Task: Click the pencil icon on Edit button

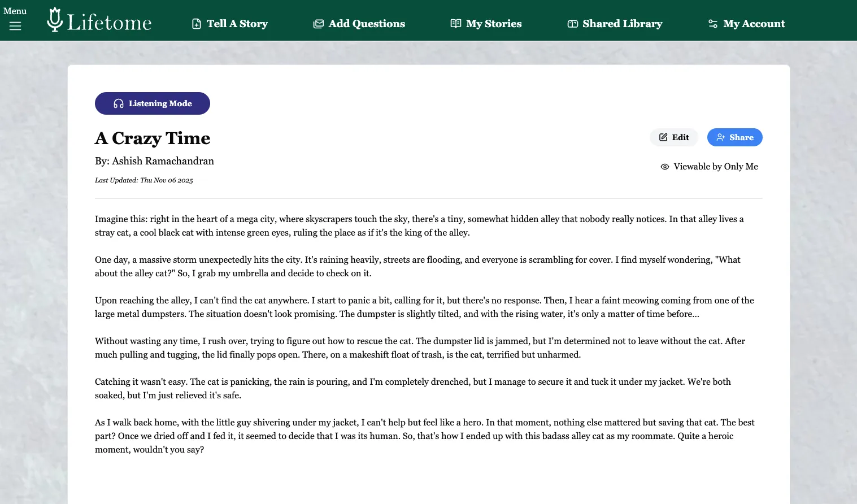Action: pyautogui.click(x=663, y=137)
